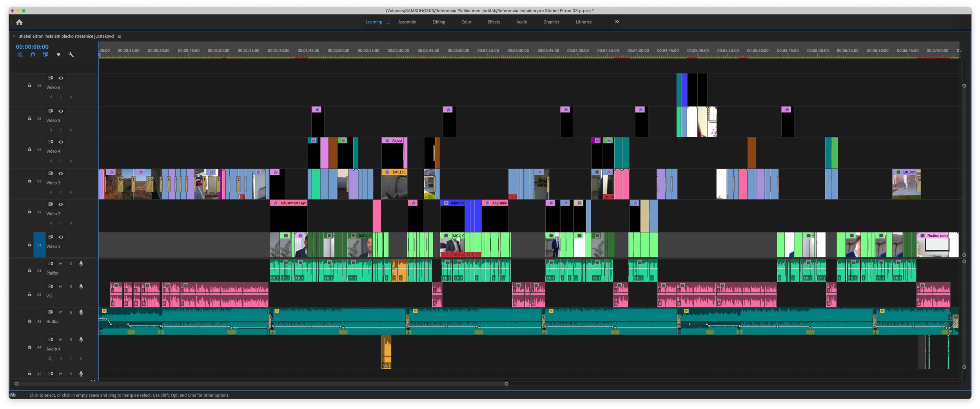Solo the Audio 4 track
Image resolution: width=980 pixels, height=409 pixels.
coord(71,340)
